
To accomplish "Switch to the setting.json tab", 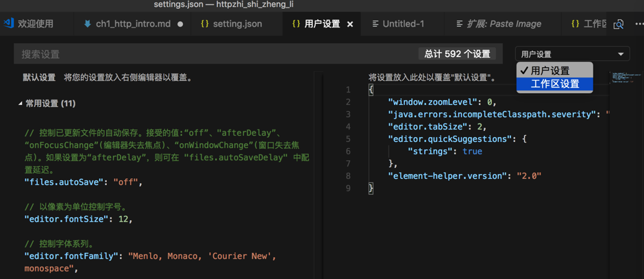I will coord(238,23).
